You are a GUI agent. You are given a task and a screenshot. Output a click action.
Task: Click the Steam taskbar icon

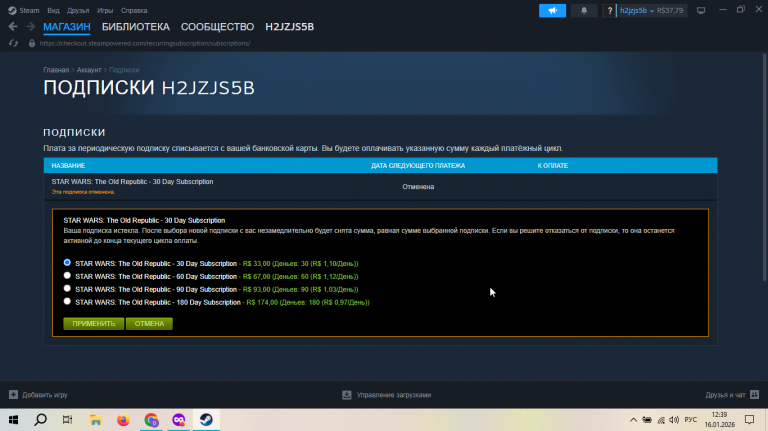pos(206,420)
